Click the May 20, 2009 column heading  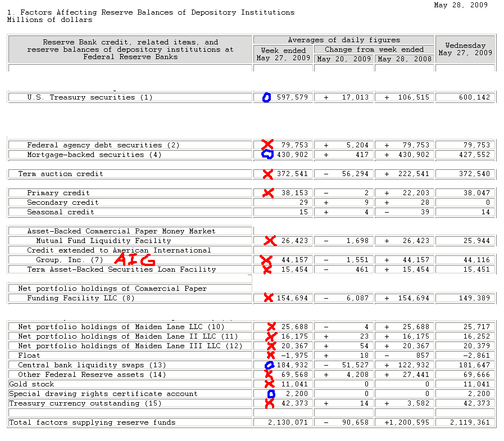pos(343,60)
